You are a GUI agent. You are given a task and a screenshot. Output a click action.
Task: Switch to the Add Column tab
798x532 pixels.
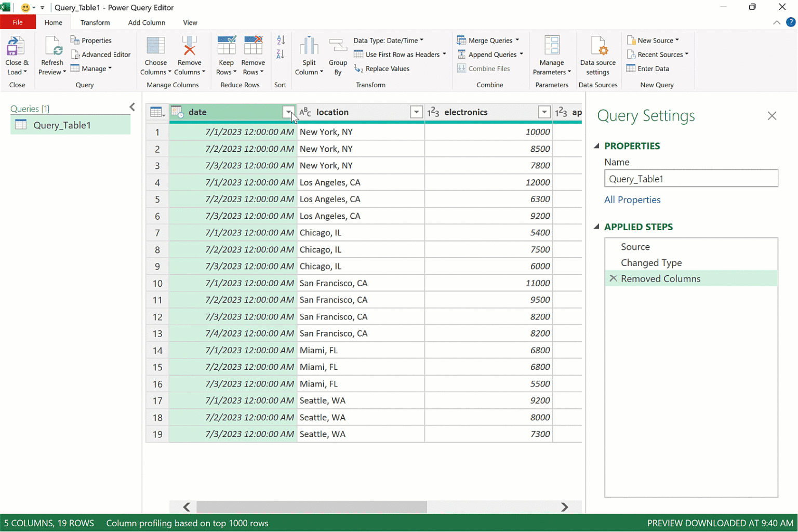[147, 22]
